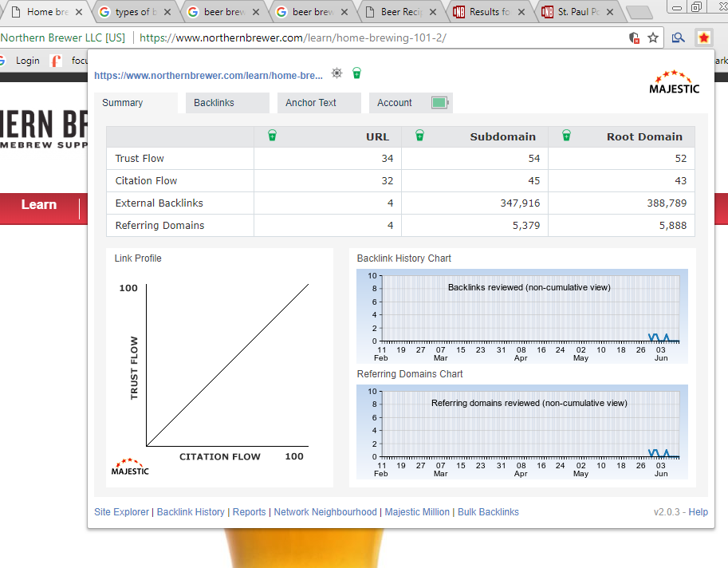The width and height of the screenshot is (728, 568).
Task: Open the new tab button
Action: 639,13
